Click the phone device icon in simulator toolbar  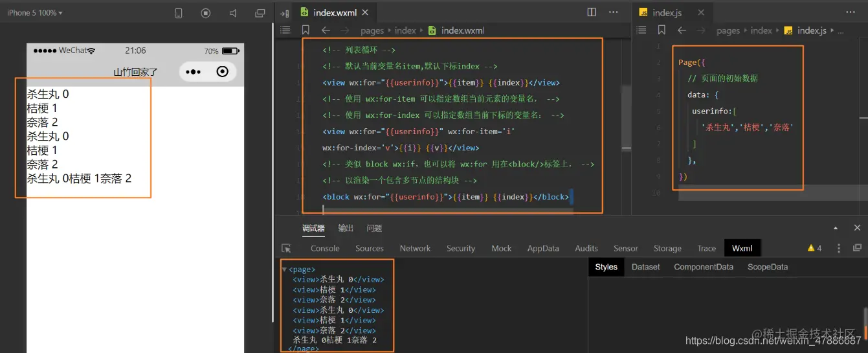pos(179,13)
